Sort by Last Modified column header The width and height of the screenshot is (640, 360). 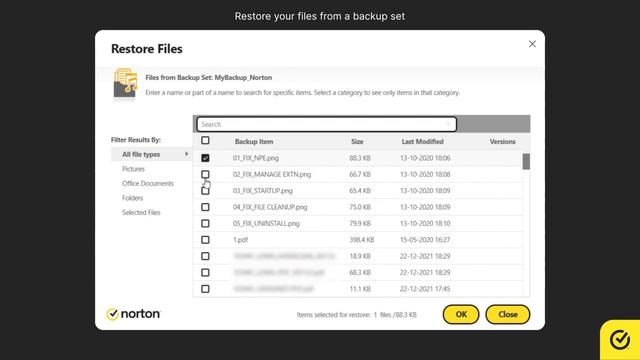coord(422,142)
